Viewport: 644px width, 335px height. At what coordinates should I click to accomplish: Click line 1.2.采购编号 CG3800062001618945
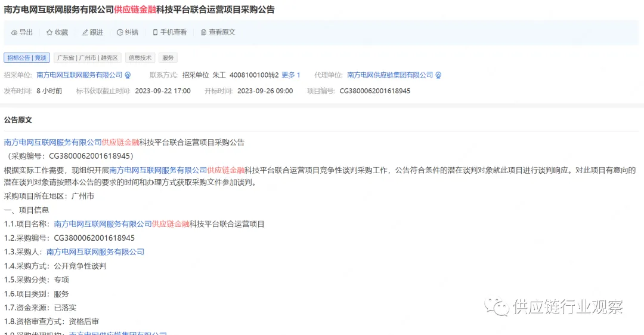pos(69,238)
